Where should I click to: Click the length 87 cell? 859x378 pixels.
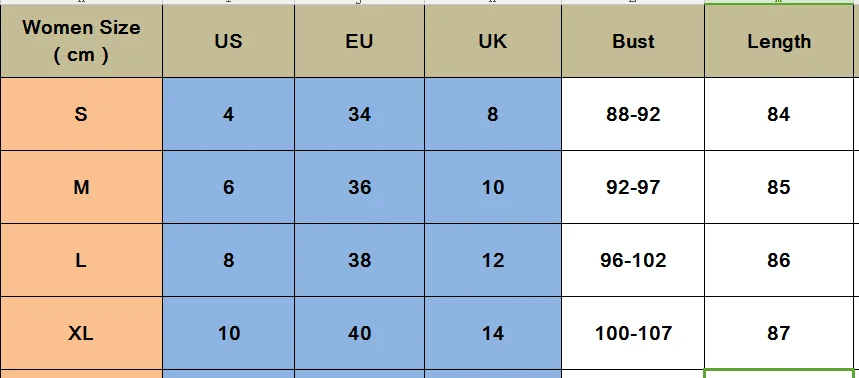tap(779, 333)
